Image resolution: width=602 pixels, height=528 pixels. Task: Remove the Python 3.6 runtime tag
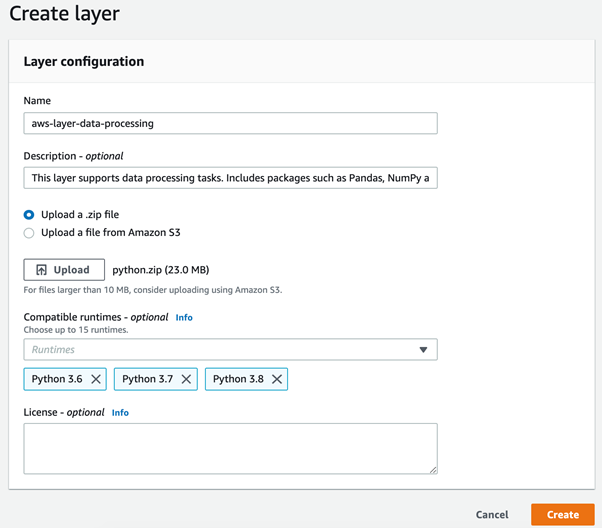96,379
